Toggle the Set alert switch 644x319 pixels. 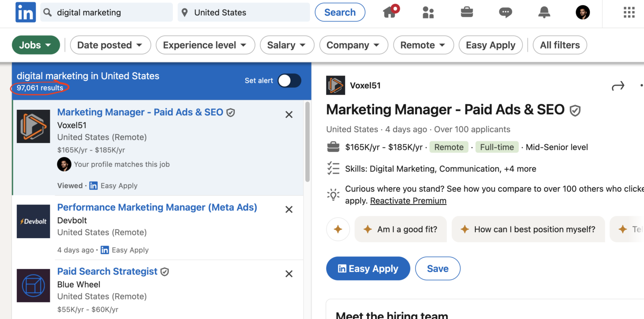[x=289, y=80]
